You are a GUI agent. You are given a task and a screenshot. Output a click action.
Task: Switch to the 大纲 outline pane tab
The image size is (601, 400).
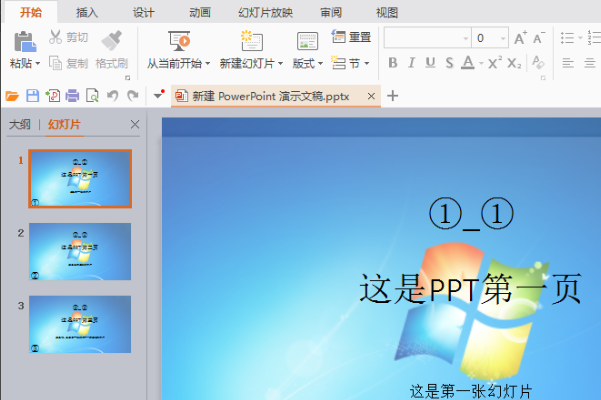click(20, 124)
